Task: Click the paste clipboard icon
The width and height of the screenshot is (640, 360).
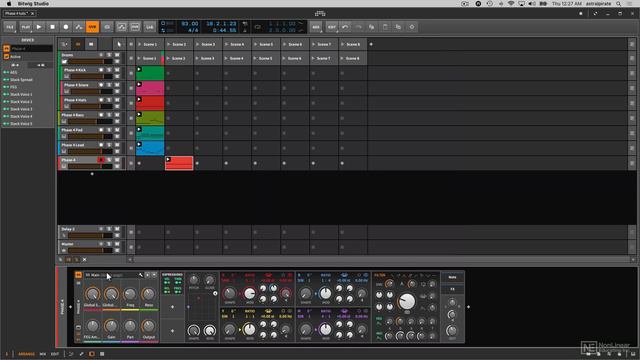Action: (385, 27)
